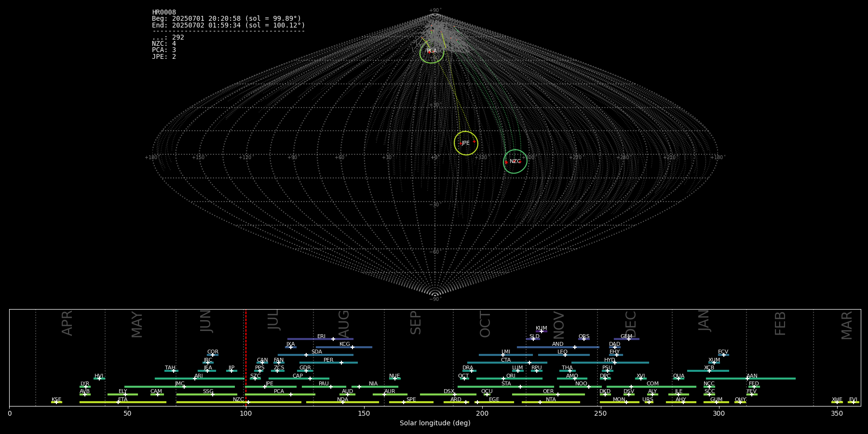This screenshot has width=868, height=434.
Task: Click the MON shower bar in the timeline
Action: [620, 402]
